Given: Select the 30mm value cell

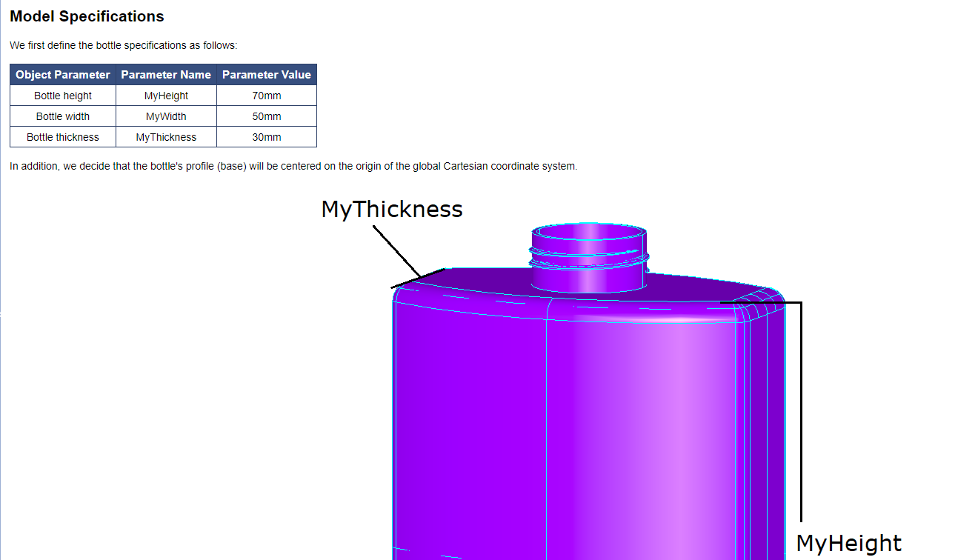Looking at the screenshot, I should (x=266, y=137).
